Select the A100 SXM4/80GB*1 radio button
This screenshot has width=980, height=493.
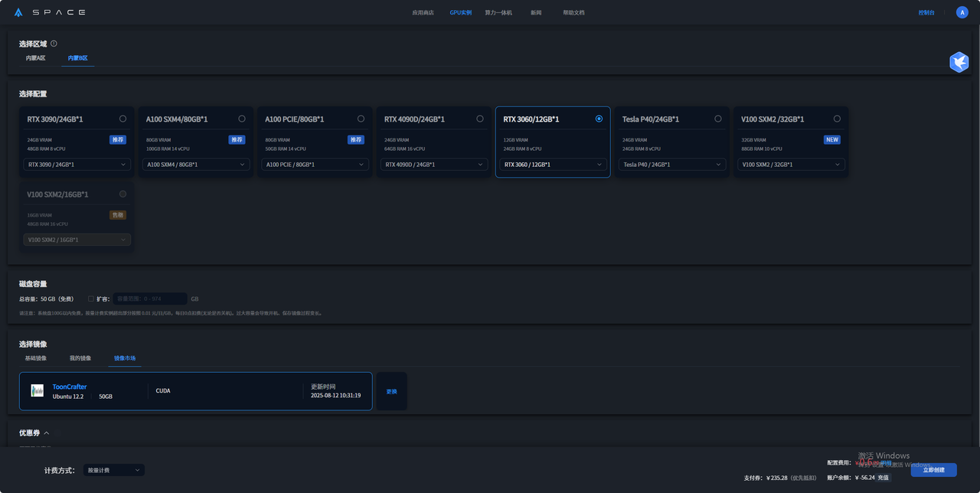(242, 119)
